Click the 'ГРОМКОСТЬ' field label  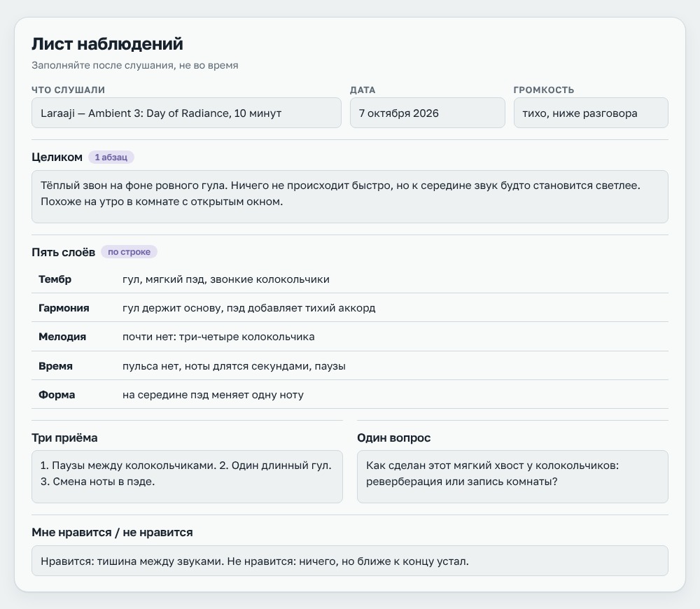544,90
